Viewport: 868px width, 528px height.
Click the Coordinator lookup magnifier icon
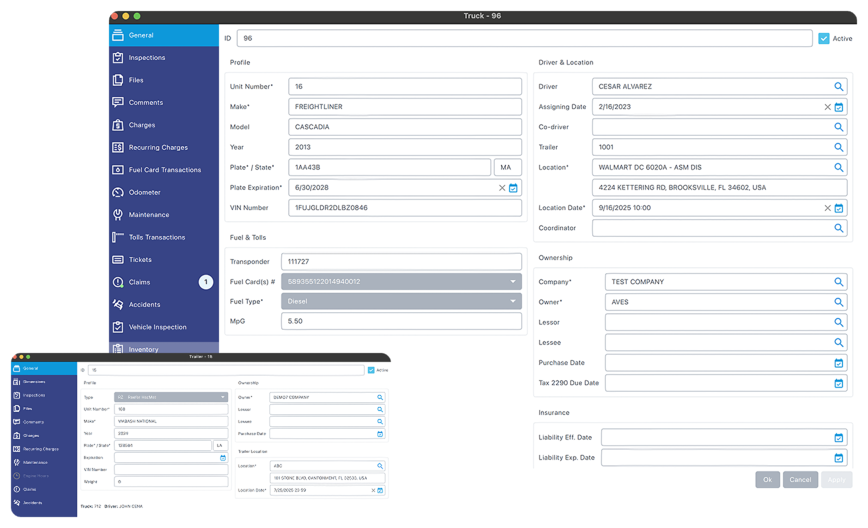pyautogui.click(x=840, y=228)
